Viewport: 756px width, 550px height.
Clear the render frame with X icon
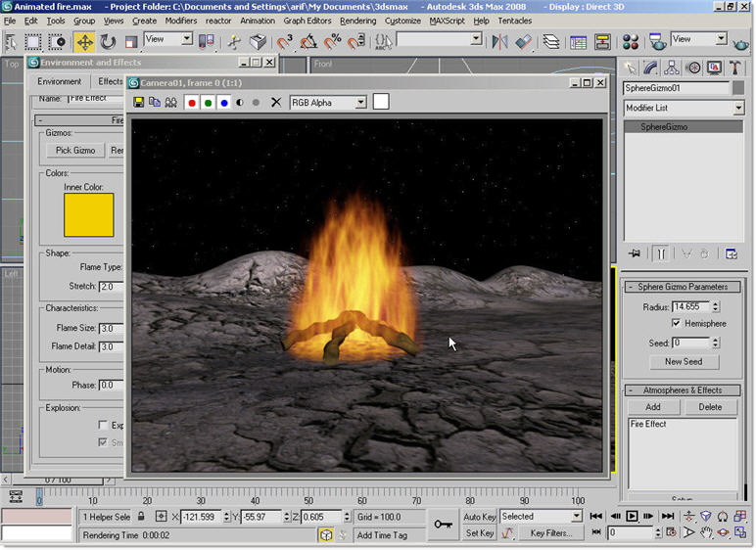[x=276, y=102]
